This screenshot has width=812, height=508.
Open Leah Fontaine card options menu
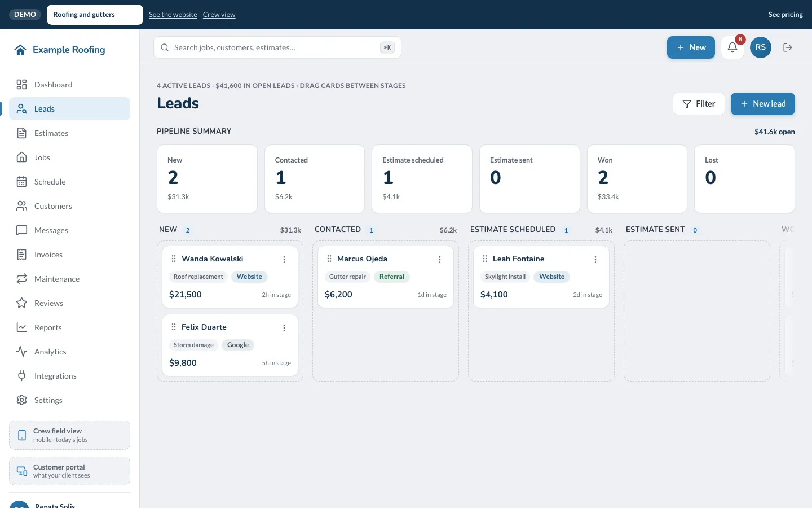[595, 260]
